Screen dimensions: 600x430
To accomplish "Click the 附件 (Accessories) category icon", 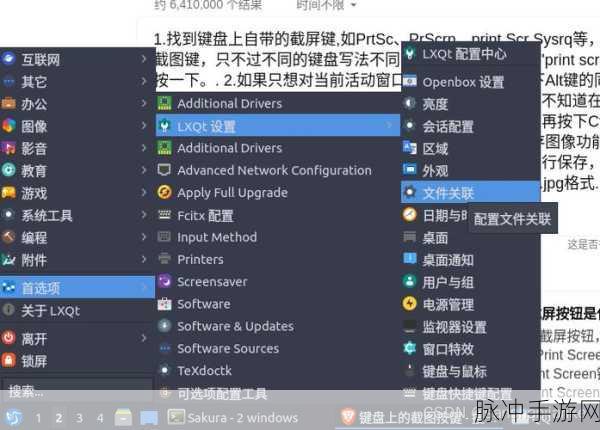I will 8,260.
